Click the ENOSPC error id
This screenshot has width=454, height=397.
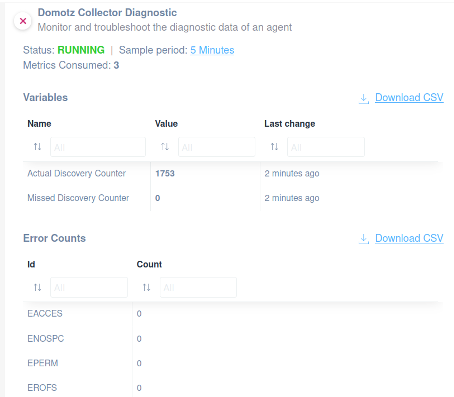pyautogui.click(x=46, y=339)
